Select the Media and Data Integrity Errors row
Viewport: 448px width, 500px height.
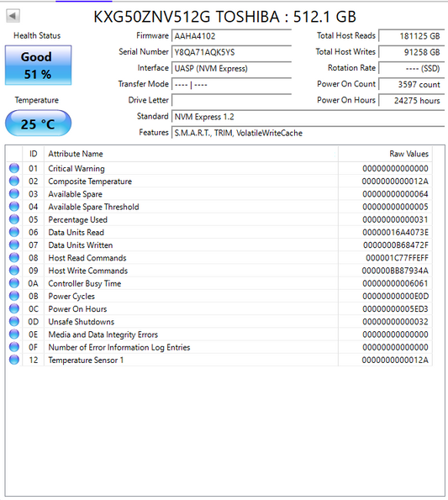click(219, 334)
